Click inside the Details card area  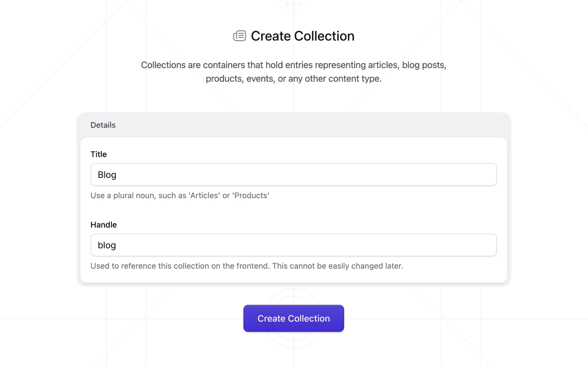pos(294,210)
